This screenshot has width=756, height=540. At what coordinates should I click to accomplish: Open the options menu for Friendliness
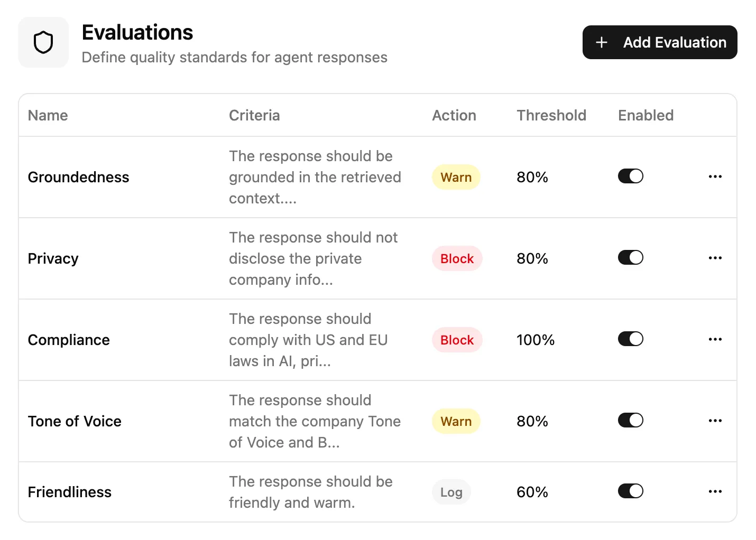[715, 491]
